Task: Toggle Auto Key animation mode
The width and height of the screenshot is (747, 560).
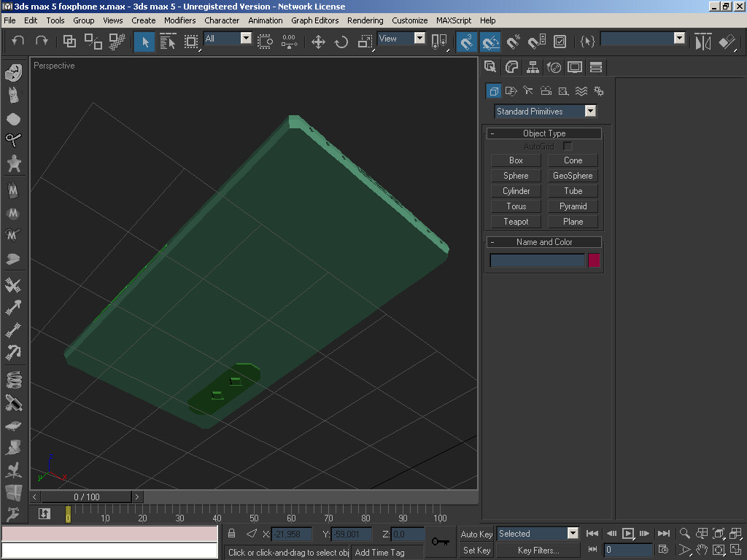Action: pos(476,533)
